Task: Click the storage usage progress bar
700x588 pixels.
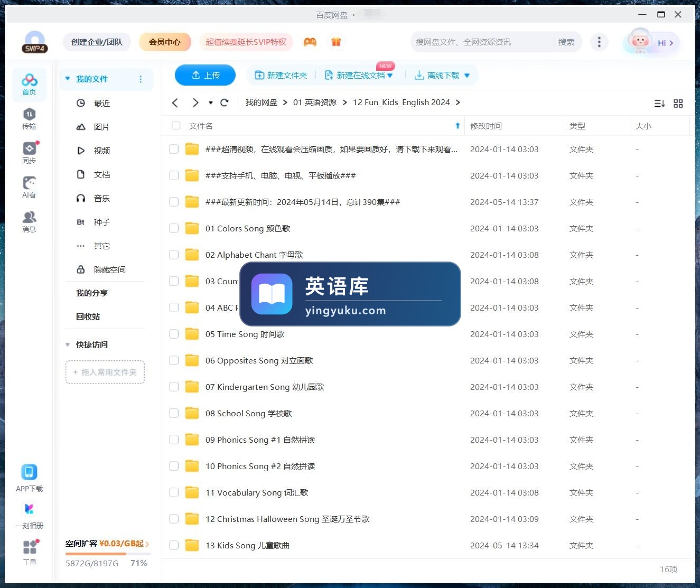Action: tap(108, 554)
